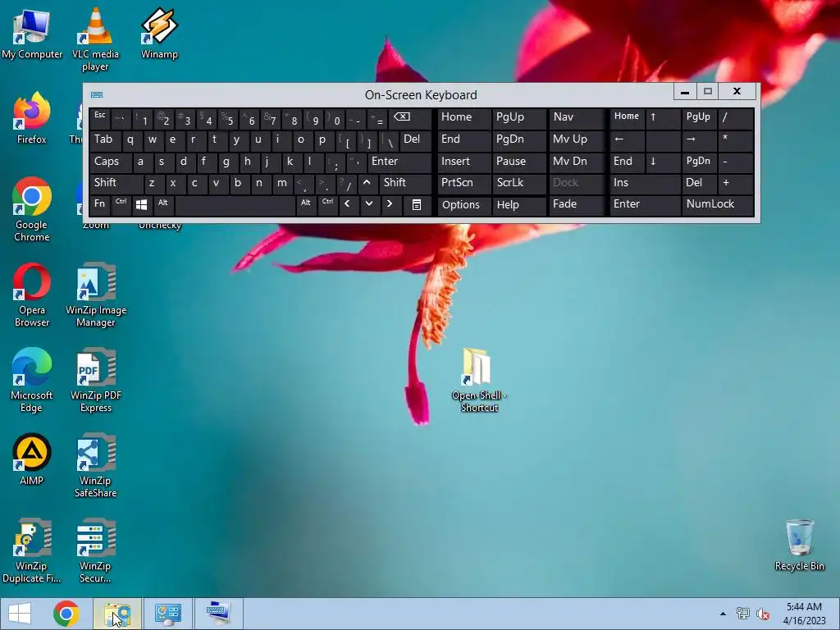Toggle the ScrLk key

(518, 183)
